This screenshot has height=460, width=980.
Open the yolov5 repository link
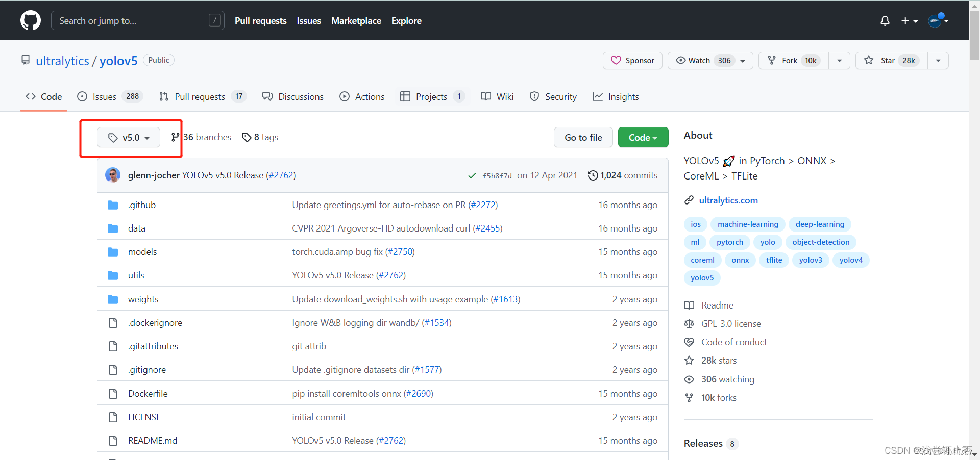click(118, 61)
